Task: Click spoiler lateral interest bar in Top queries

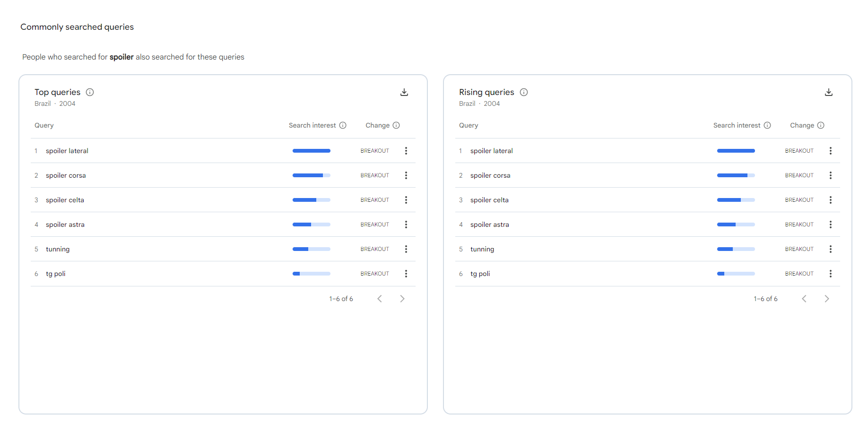Action: pyautogui.click(x=311, y=151)
